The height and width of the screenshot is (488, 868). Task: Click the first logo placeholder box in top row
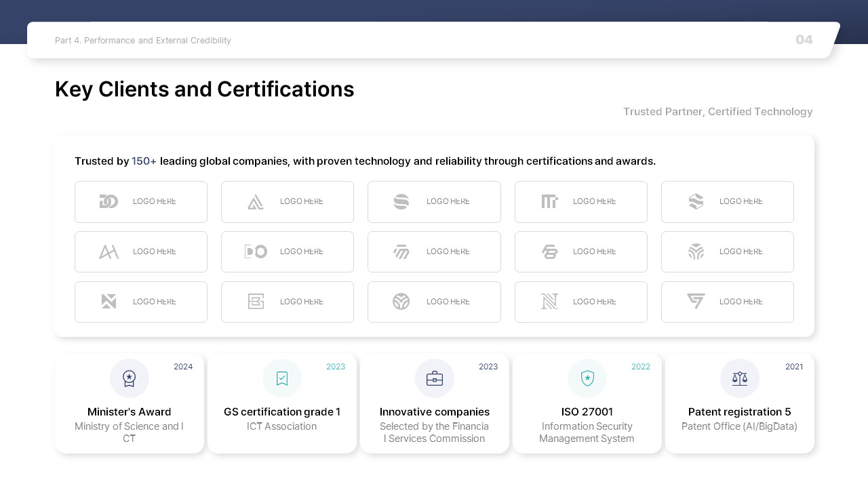click(141, 202)
